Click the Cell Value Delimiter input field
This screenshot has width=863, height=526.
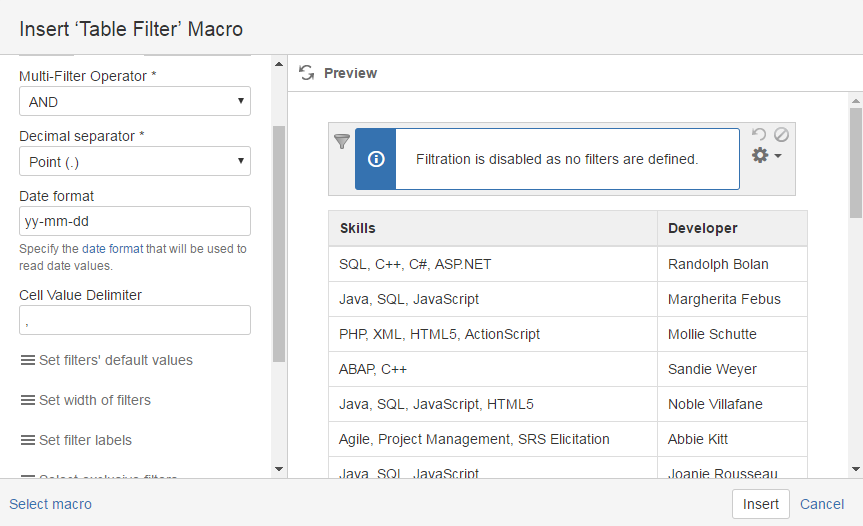coord(134,320)
